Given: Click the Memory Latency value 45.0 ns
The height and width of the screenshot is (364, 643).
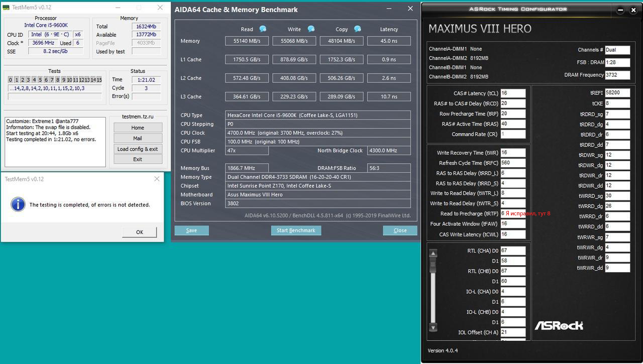Looking at the screenshot, I should (x=389, y=41).
